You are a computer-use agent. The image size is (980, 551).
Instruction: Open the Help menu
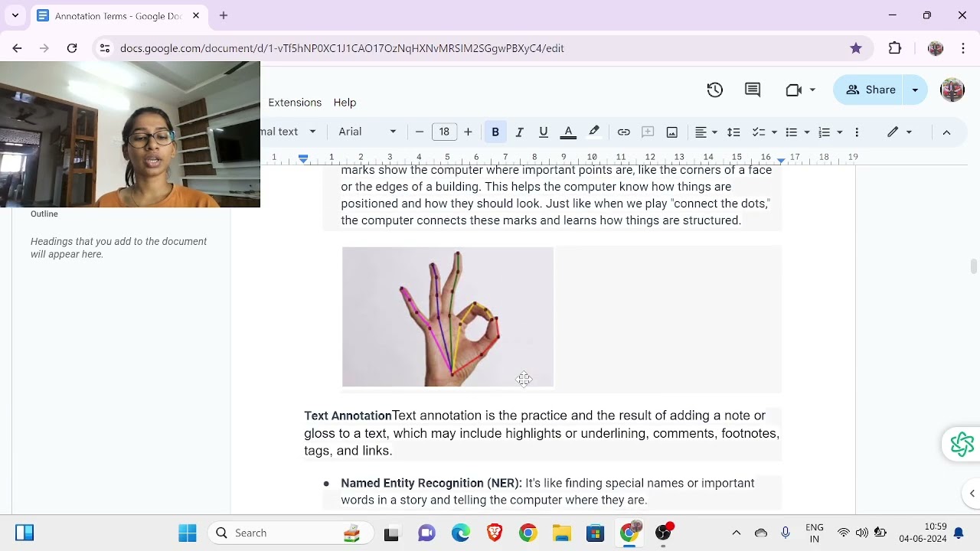(345, 103)
